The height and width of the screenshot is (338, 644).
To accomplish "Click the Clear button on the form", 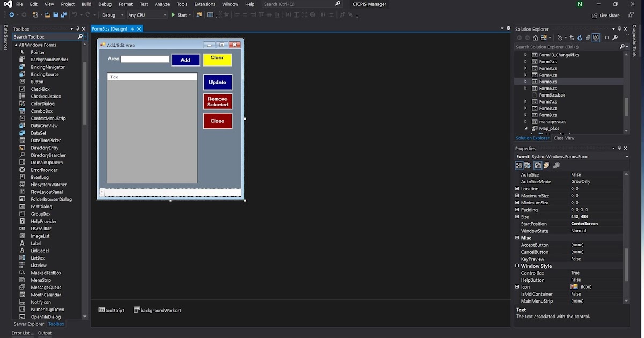I will pyautogui.click(x=217, y=59).
